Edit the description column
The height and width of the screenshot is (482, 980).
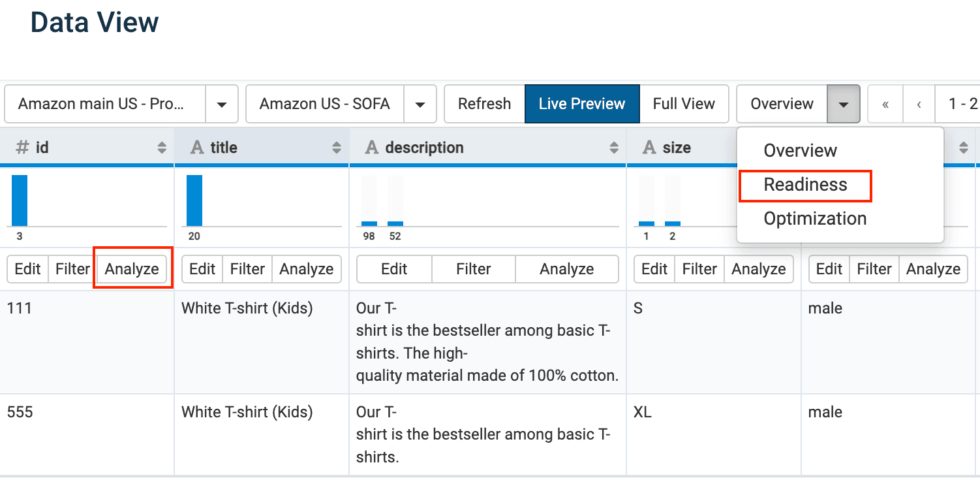394,269
